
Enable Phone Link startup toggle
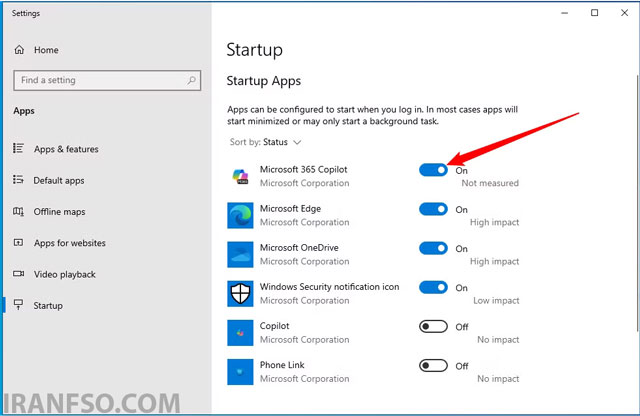coord(433,365)
